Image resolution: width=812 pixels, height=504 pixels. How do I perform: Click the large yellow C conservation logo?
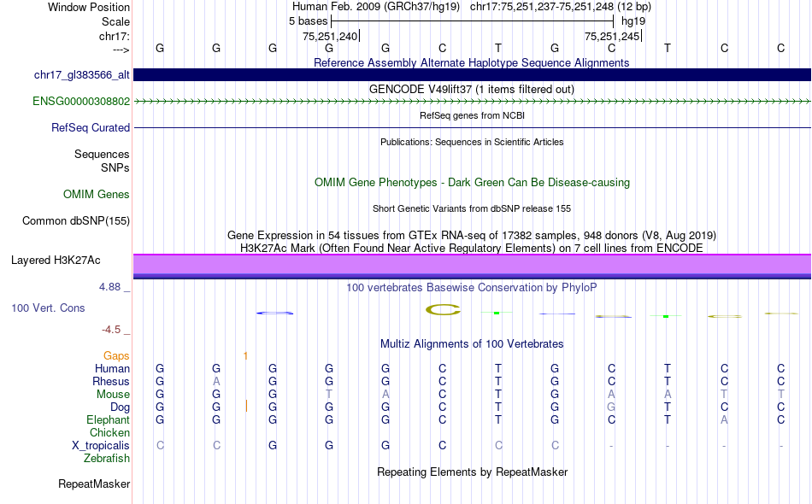tap(443, 310)
